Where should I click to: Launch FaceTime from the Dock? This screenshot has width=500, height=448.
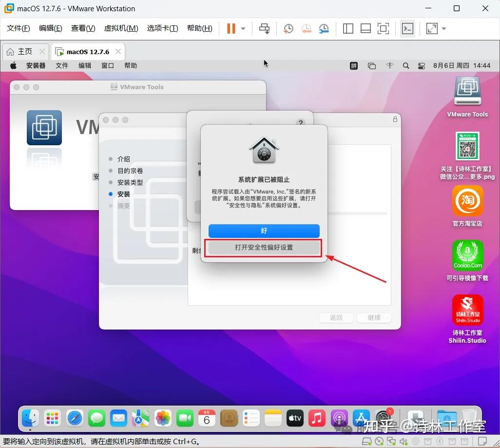[185, 418]
